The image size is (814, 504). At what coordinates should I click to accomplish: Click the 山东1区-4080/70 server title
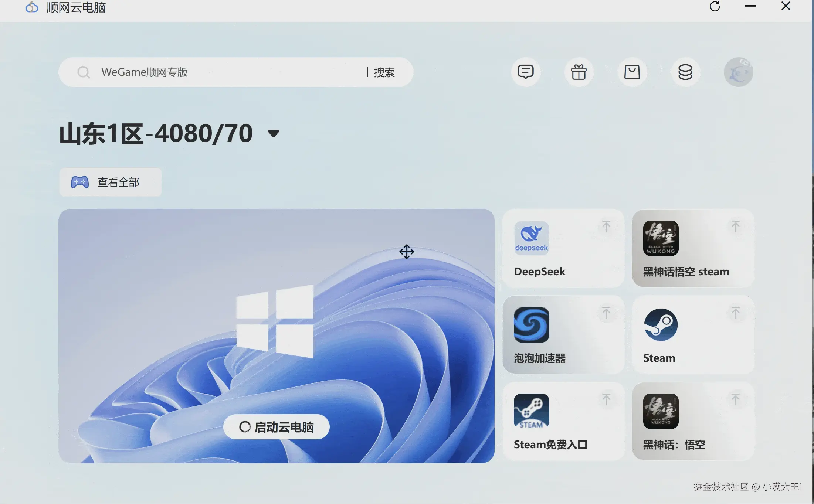156,133
